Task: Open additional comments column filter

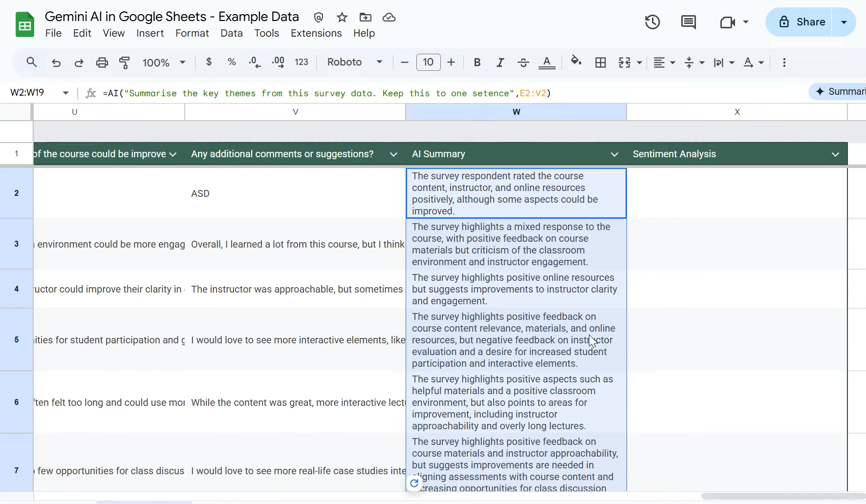Action: point(393,154)
